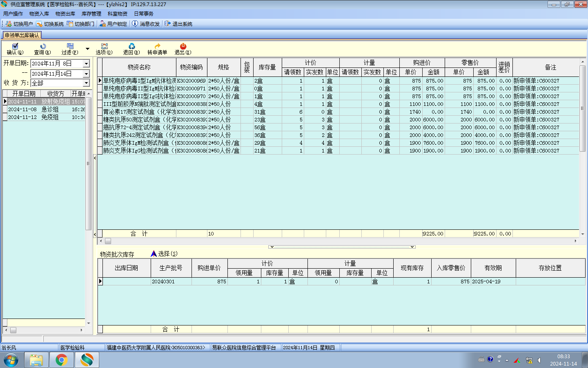Open 选项(O) options
The width and height of the screenshot is (588, 368).
pyautogui.click(x=104, y=49)
